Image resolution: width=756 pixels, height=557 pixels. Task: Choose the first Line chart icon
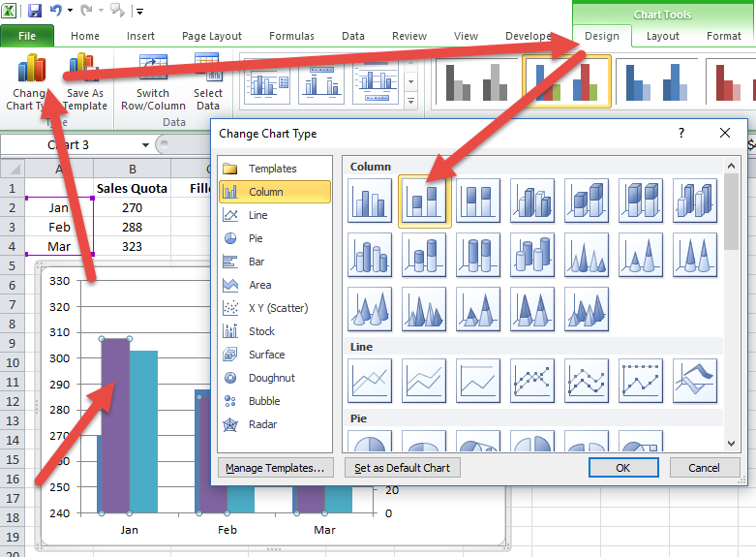tap(370, 381)
